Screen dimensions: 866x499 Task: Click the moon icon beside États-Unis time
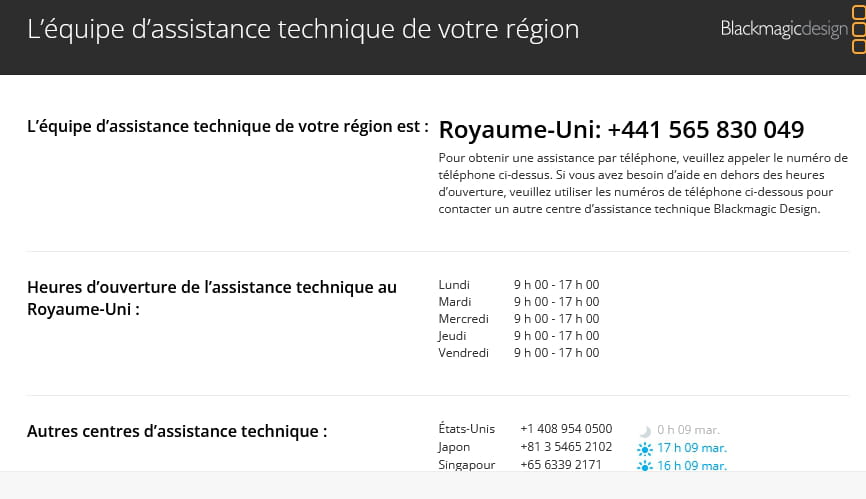tap(645, 431)
